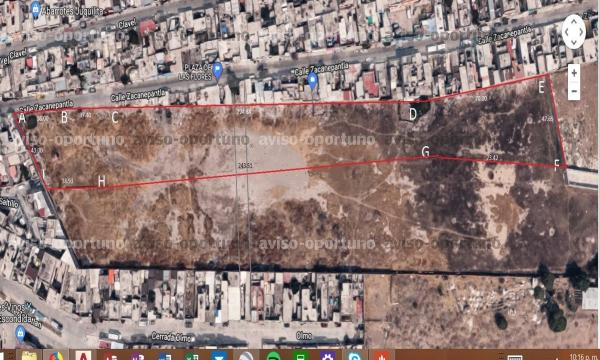Zoom out with the minus button
Viewport: 600px width, 360px height.
tap(574, 91)
